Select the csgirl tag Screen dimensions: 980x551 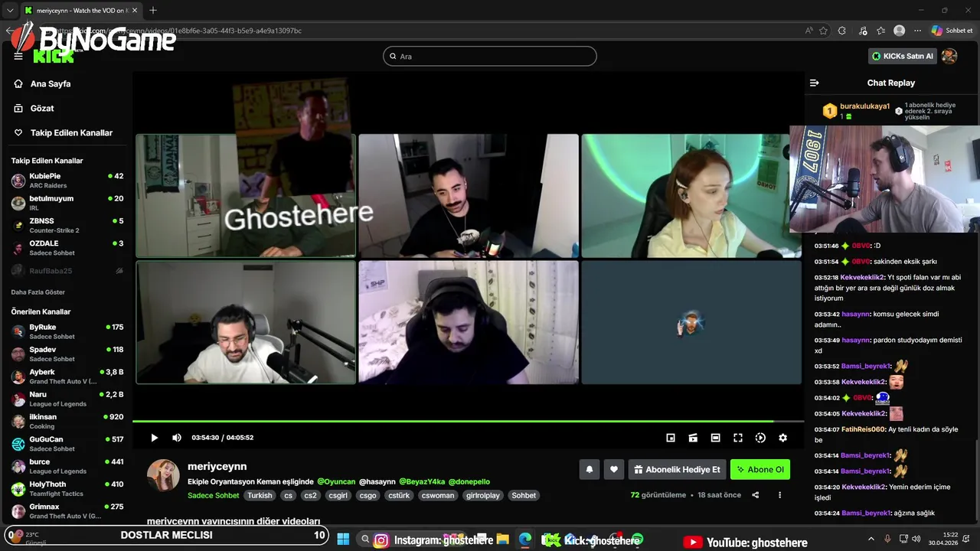(338, 495)
